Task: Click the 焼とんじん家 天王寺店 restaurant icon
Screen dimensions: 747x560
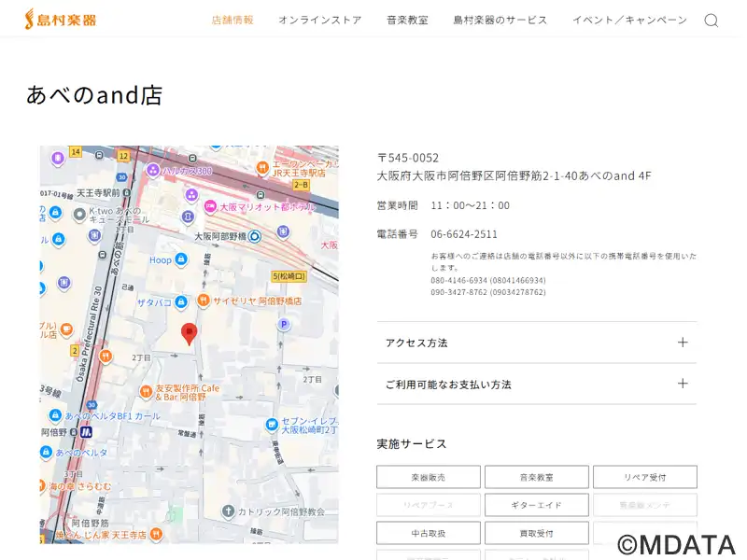Action: 155,534
